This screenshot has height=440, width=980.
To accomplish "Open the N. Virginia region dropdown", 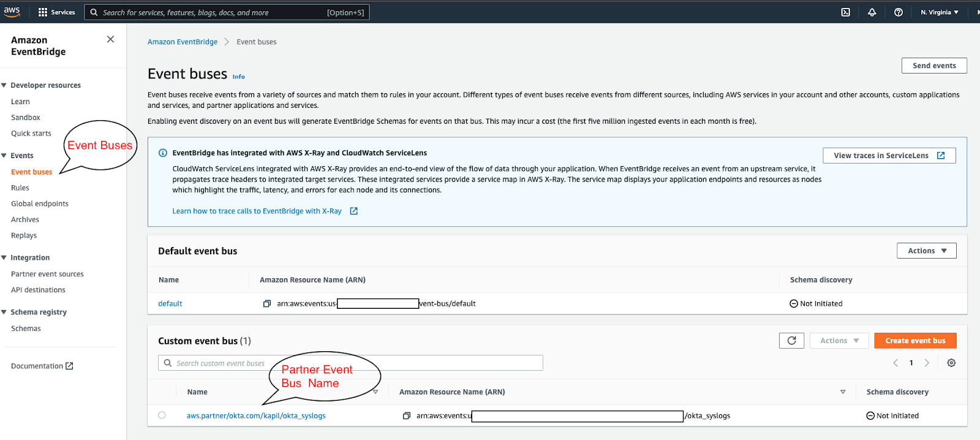I will [x=940, y=12].
